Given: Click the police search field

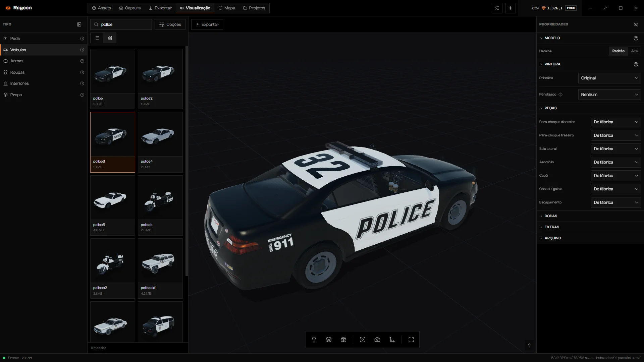Looking at the screenshot, I should (x=121, y=24).
